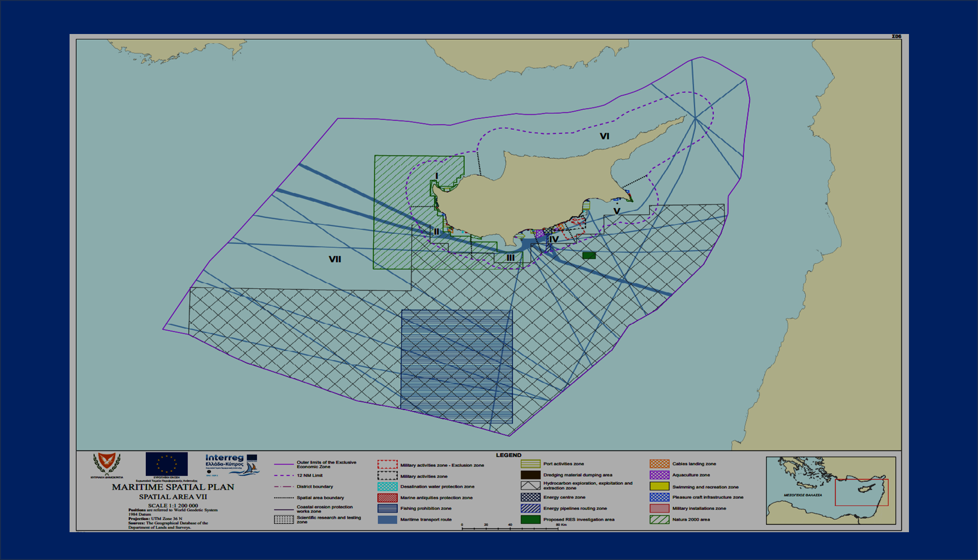Click the Fishing prohibition zone legend symbol
Screen dimensions: 978x560
387,508
